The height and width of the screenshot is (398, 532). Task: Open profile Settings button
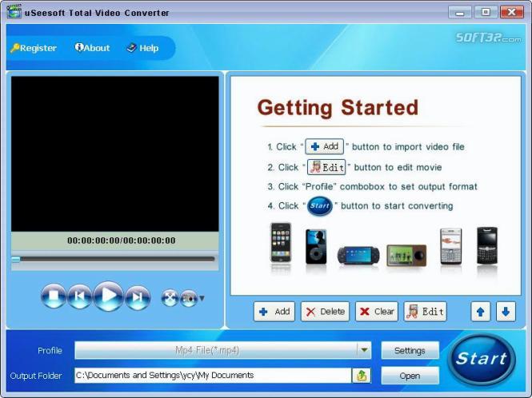[410, 351]
